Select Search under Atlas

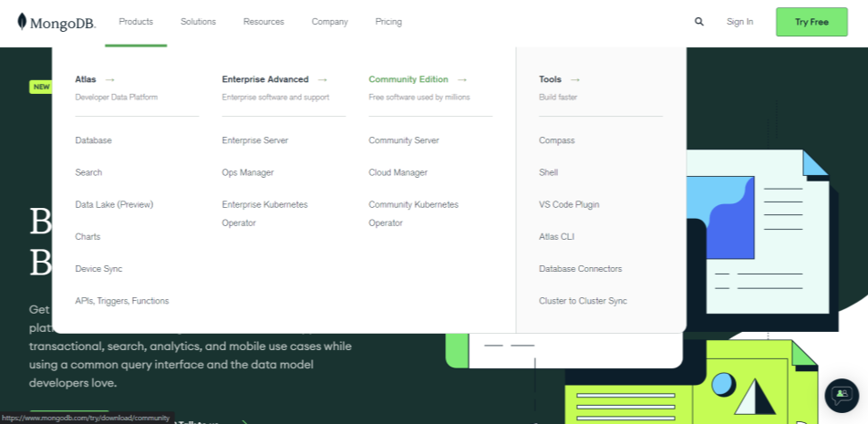pos(88,172)
